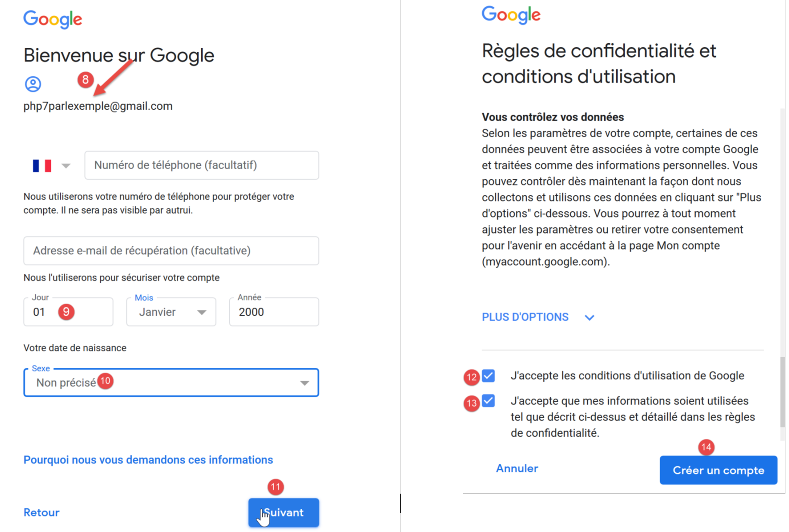Click the Google logo above the privacy rules
789x532 pixels.
click(x=511, y=15)
